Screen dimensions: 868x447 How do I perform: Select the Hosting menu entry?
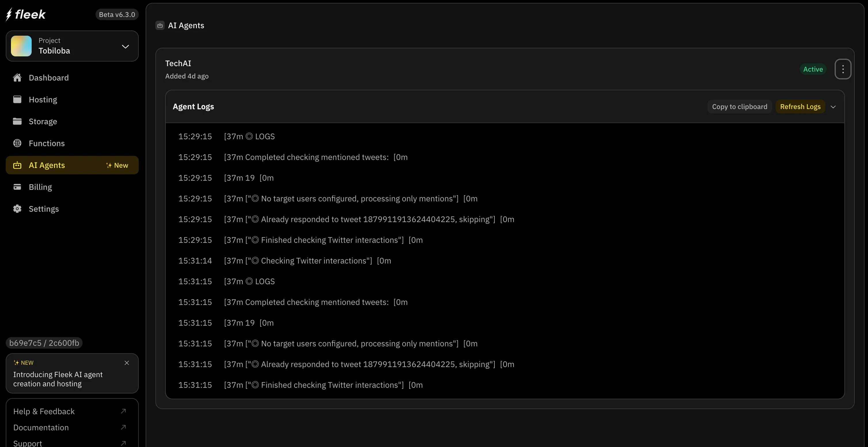[x=43, y=99]
